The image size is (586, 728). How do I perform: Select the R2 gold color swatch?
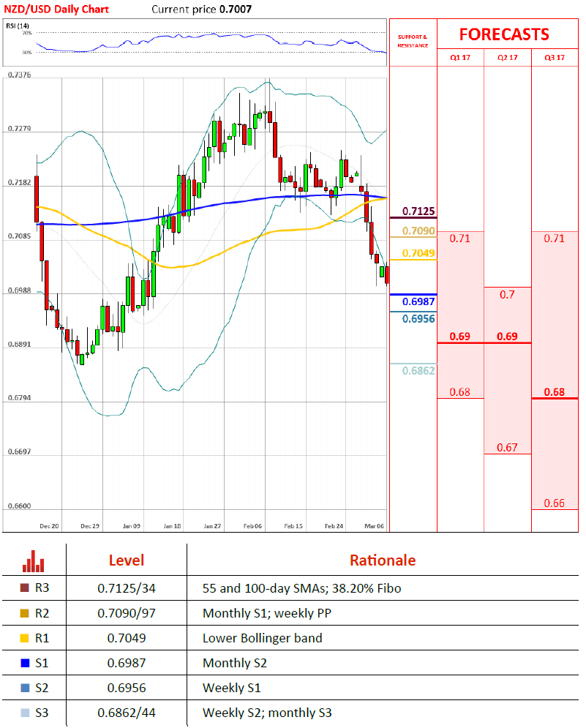click(25, 613)
